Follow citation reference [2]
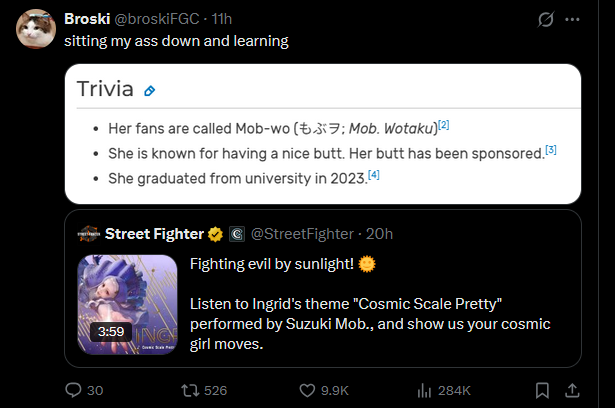615x408 pixels. click(444, 125)
